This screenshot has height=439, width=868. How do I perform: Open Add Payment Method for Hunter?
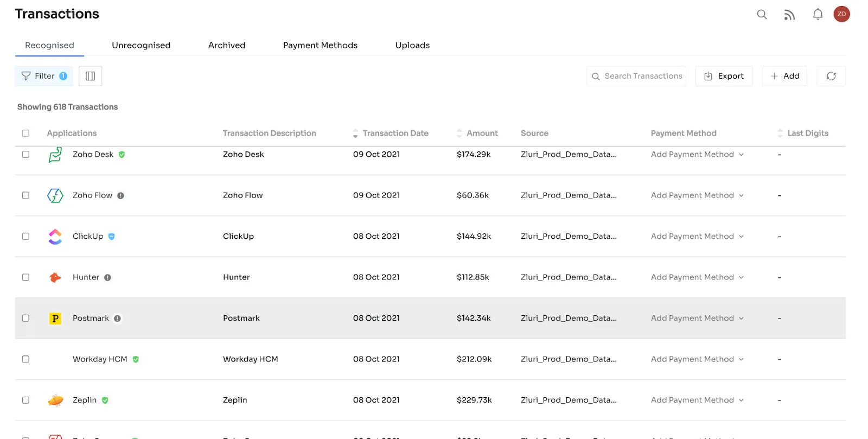697,277
